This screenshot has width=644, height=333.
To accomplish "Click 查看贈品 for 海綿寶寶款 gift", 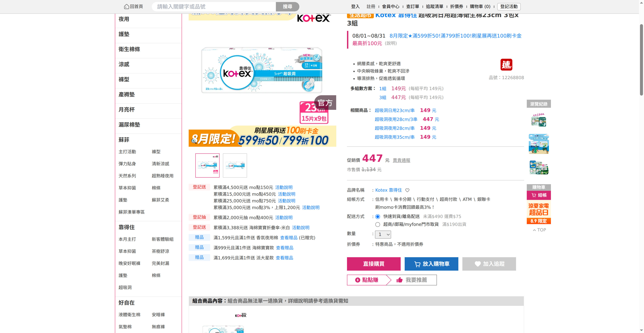I will pos(284,248).
